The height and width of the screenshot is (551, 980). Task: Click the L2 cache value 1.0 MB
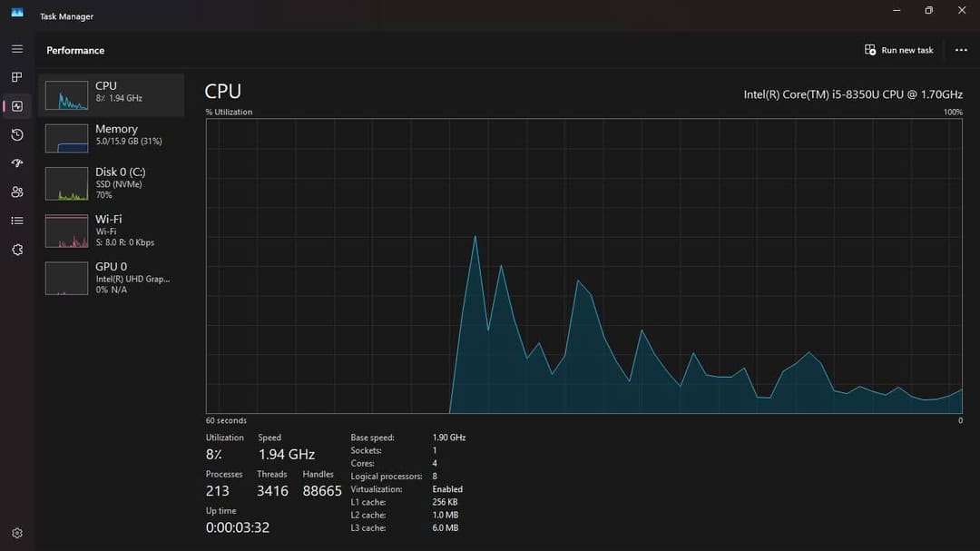[445, 515]
